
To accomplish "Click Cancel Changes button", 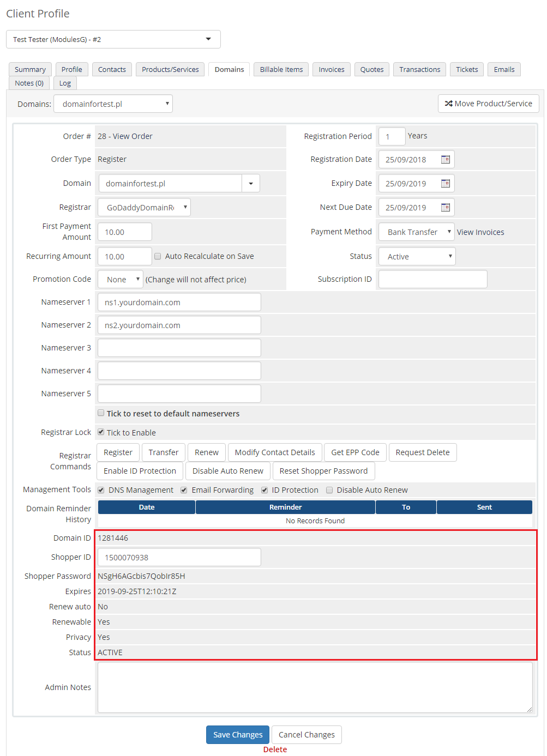I will [x=306, y=735].
